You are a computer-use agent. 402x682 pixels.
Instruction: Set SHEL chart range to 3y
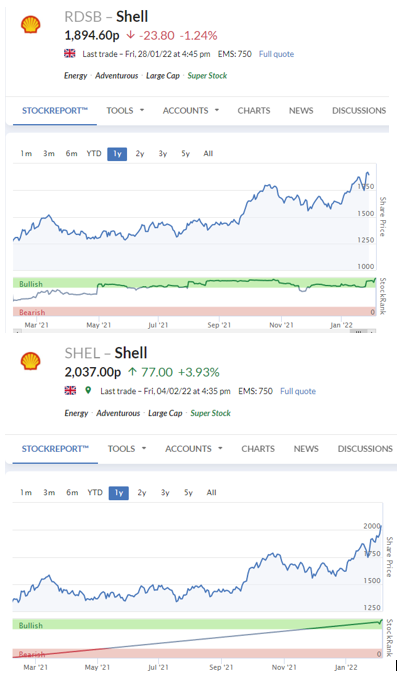pos(165,492)
